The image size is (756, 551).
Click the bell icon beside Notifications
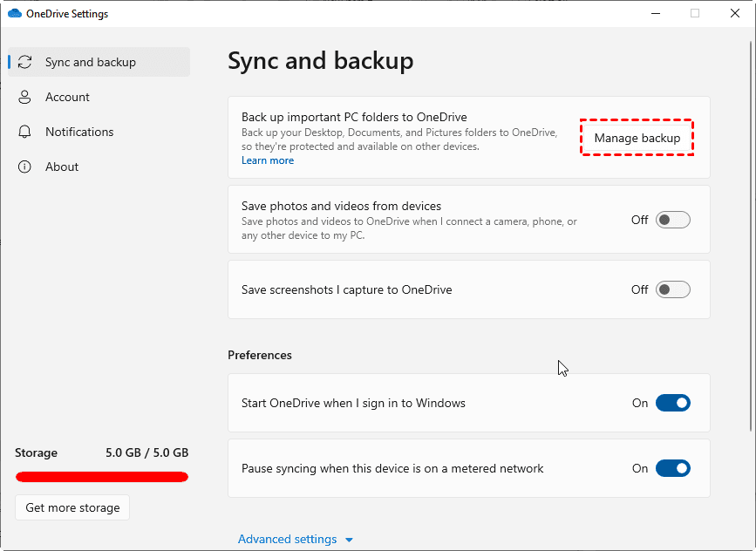tap(24, 132)
